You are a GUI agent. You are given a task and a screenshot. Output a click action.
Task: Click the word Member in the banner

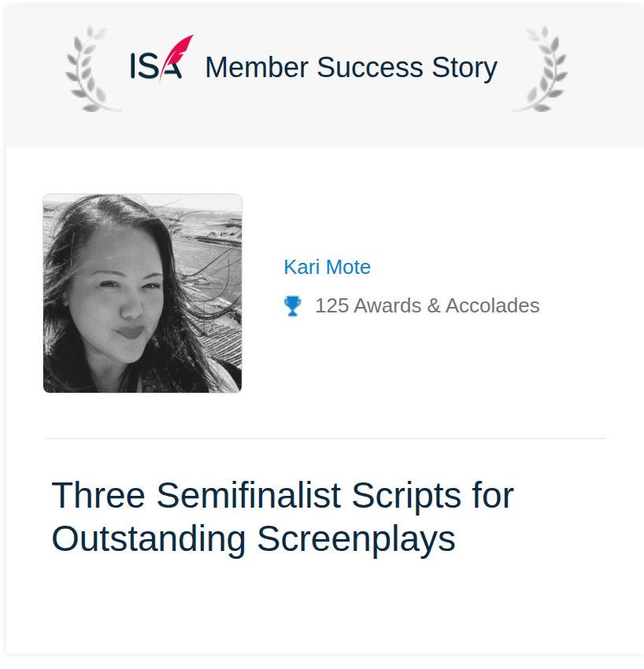[x=257, y=68]
